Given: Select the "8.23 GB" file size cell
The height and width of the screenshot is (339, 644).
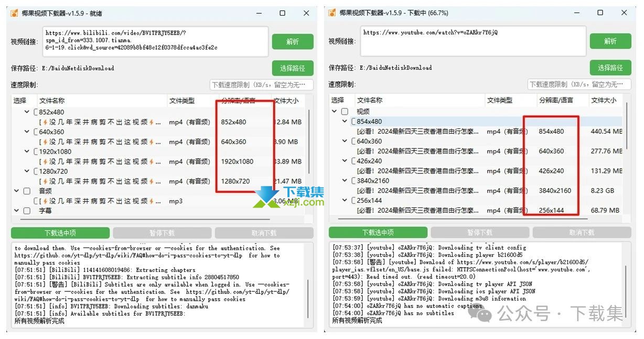Looking at the screenshot, I should click(x=603, y=191).
